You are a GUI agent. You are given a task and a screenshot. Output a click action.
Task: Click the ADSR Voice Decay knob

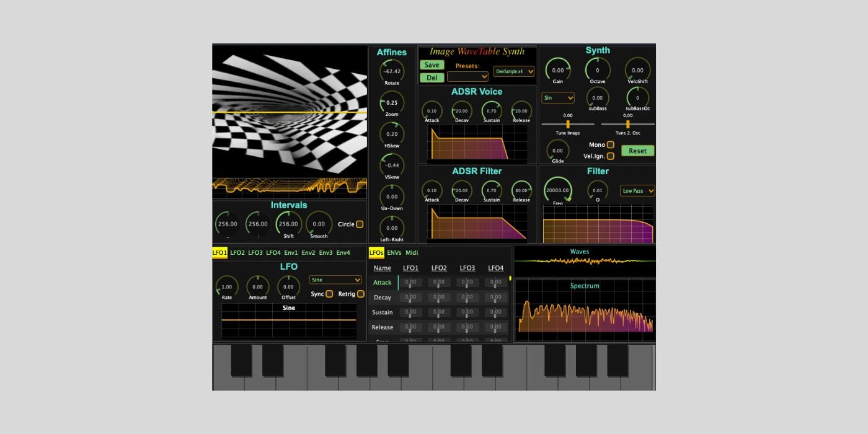(461, 111)
